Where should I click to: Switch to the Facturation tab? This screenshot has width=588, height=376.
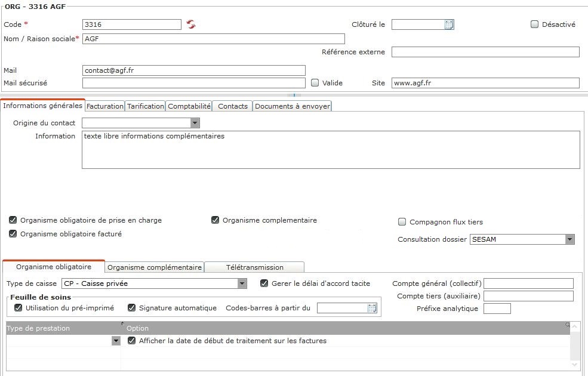[x=104, y=106]
